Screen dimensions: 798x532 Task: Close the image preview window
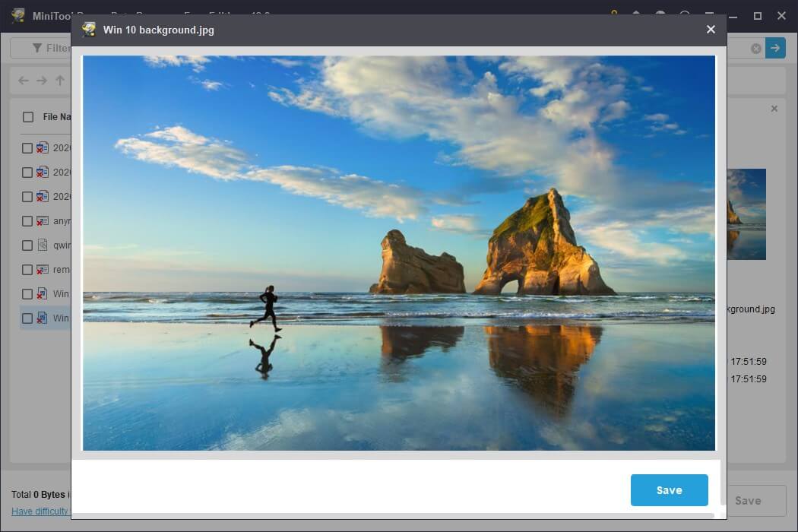coord(711,30)
